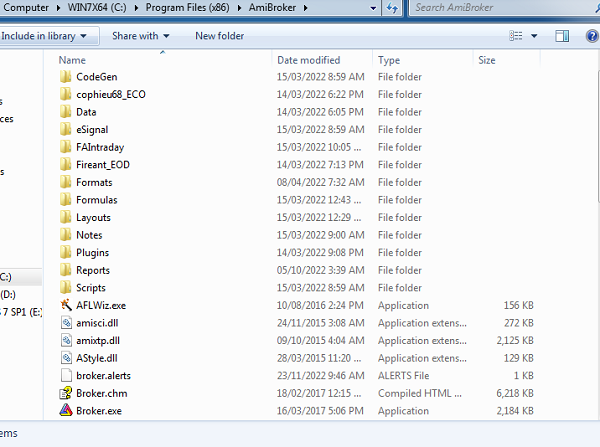Expand the arrow after WIN7X64 (C:)

pyautogui.click(x=136, y=8)
